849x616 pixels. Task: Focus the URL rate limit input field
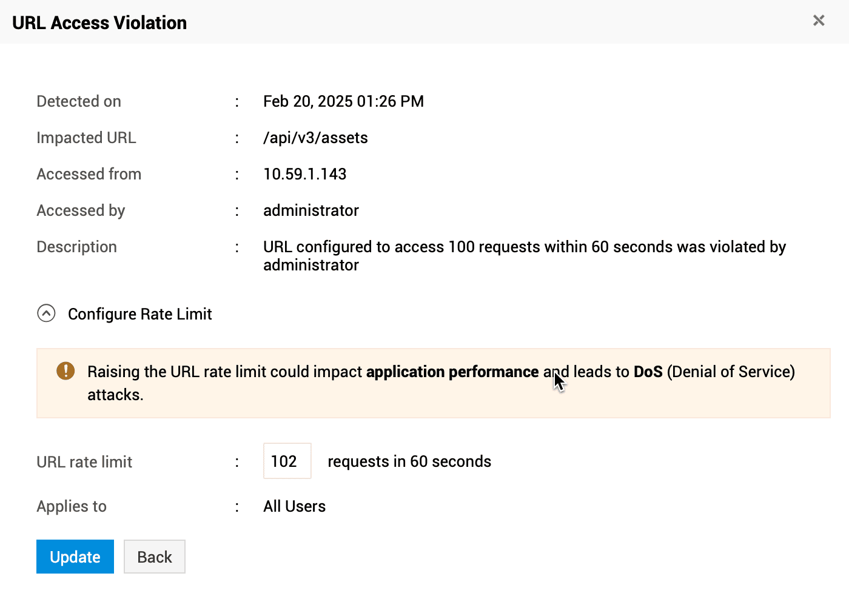pos(287,461)
